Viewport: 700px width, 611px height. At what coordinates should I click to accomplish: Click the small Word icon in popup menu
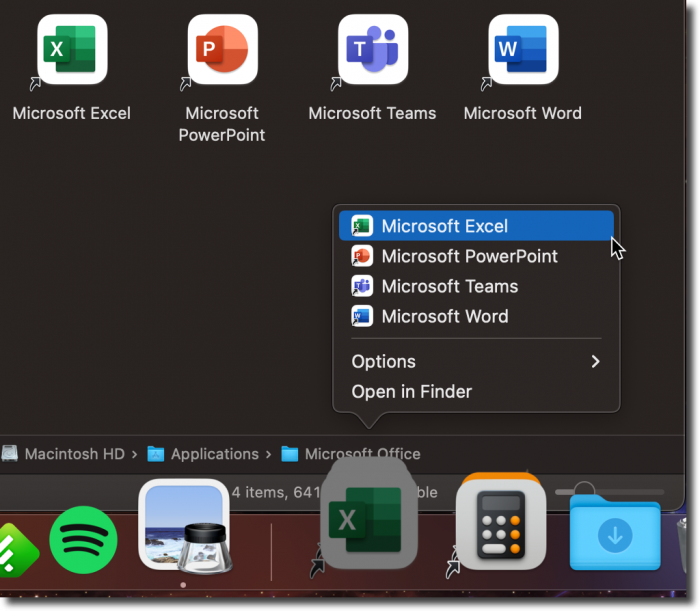pos(362,316)
